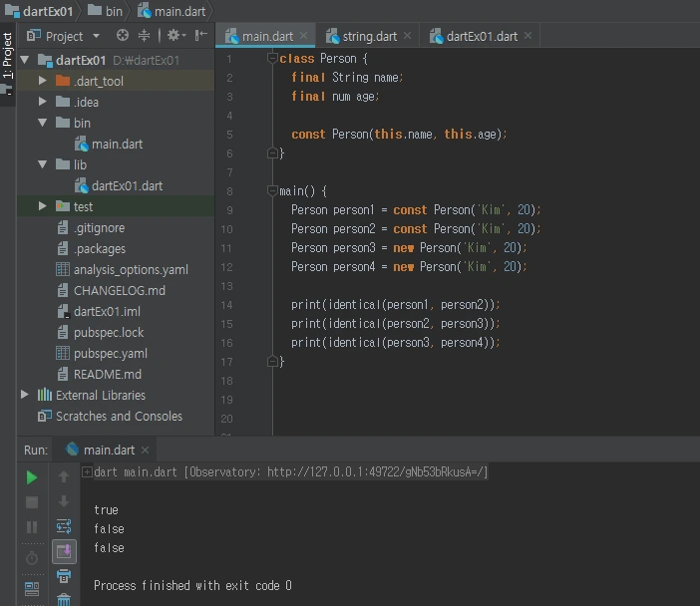Image resolution: width=700 pixels, height=606 pixels.
Task: Click the Clear All trash icon
Action: pyautogui.click(x=64, y=599)
